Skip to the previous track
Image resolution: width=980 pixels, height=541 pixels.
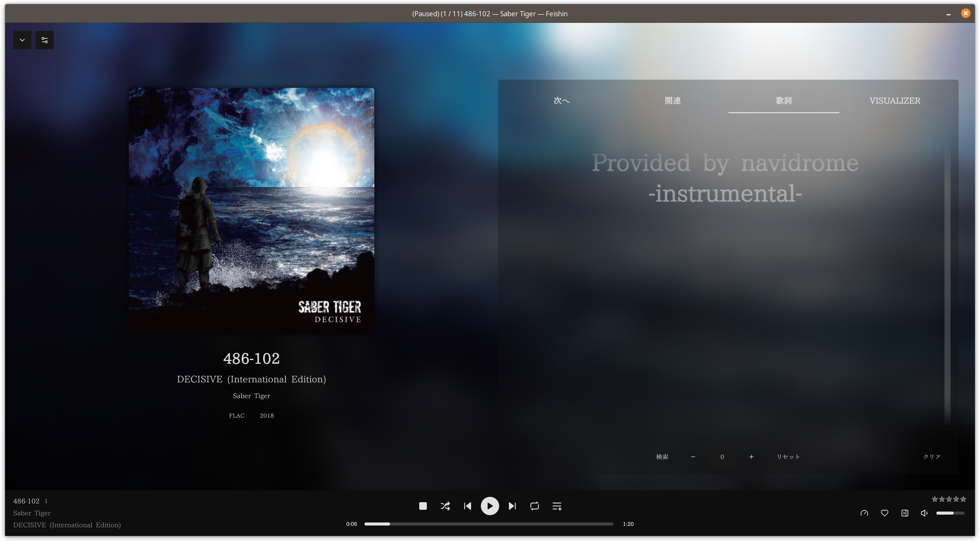(x=468, y=506)
